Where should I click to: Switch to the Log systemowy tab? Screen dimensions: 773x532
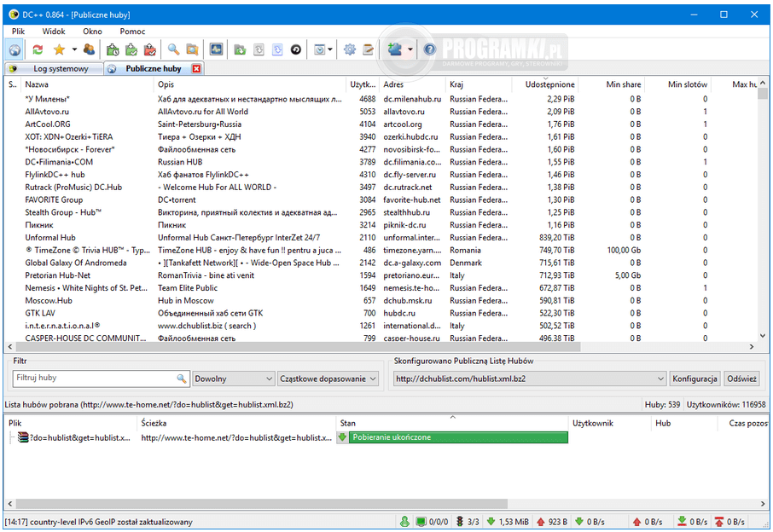pyautogui.click(x=55, y=68)
